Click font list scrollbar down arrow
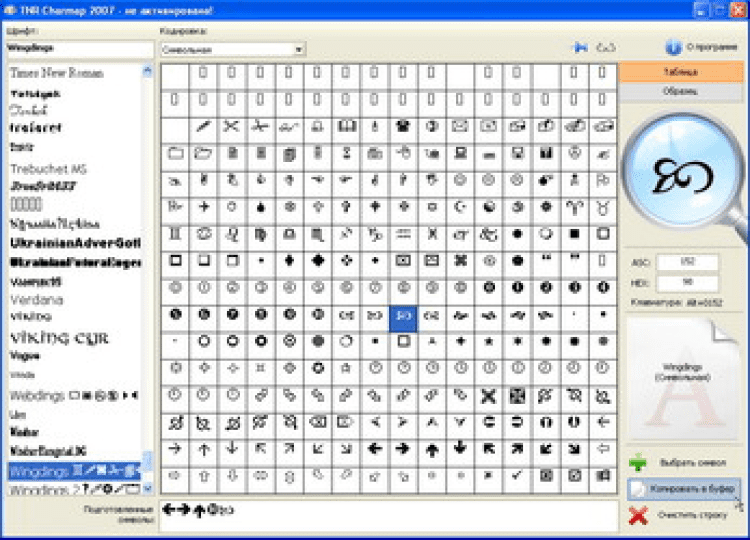 coord(147,488)
